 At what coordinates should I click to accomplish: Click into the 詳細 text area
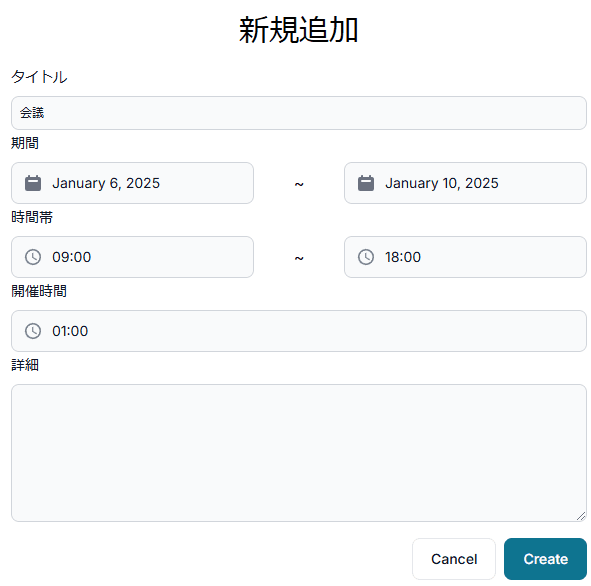(x=299, y=453)
